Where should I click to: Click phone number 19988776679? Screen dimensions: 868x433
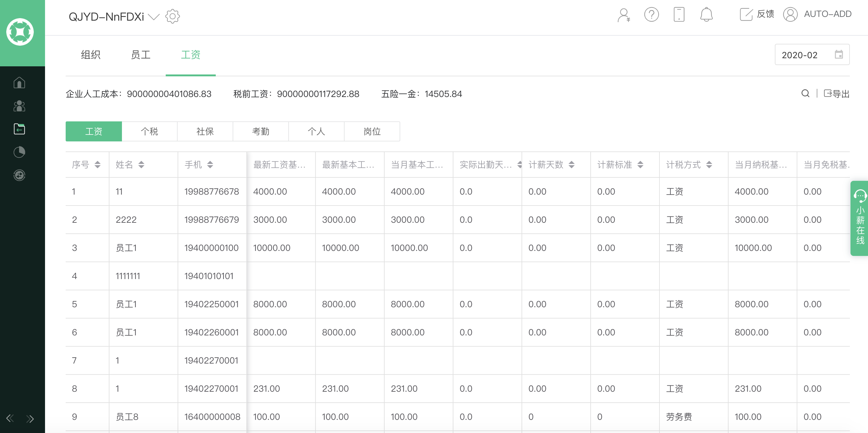[x=211, y=220]
